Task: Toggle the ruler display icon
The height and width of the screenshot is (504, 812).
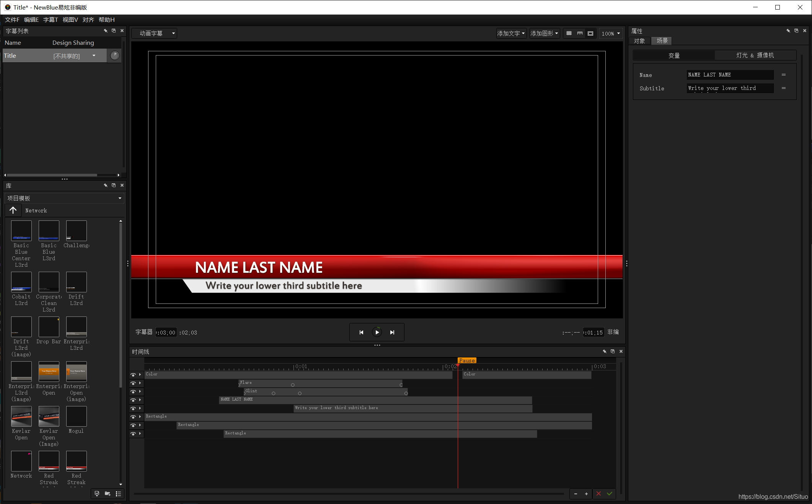Action: point(580,33)
